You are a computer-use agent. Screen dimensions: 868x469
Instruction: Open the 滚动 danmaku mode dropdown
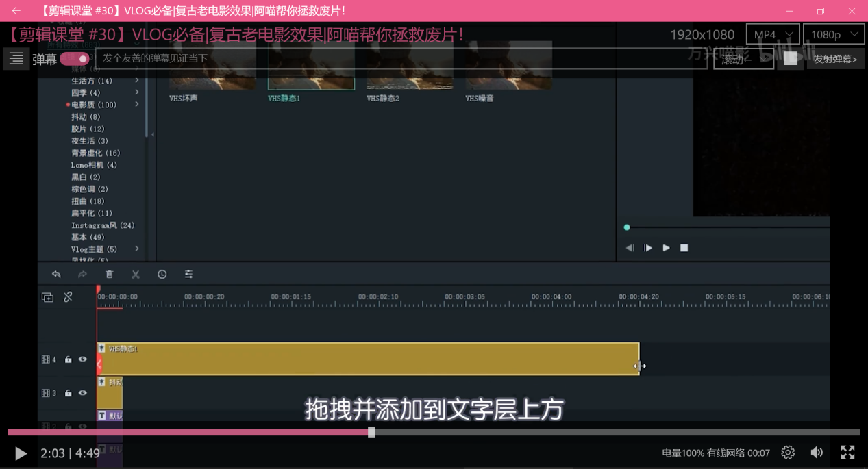tap(743, 59)
